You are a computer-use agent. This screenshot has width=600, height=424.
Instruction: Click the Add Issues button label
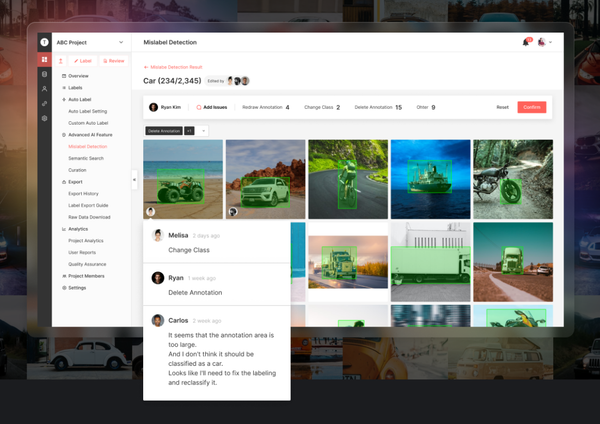[x=215, y=108]
